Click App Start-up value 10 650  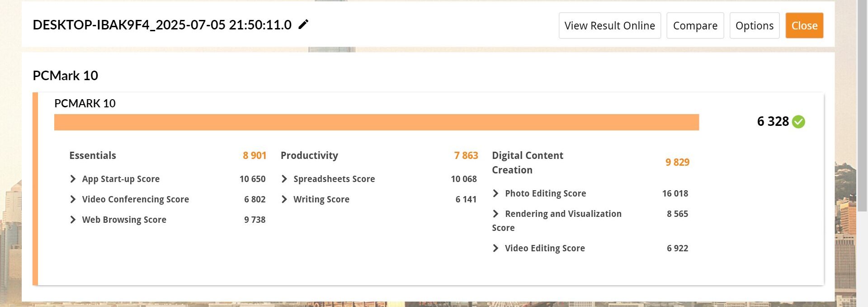[x=253, y=179]
